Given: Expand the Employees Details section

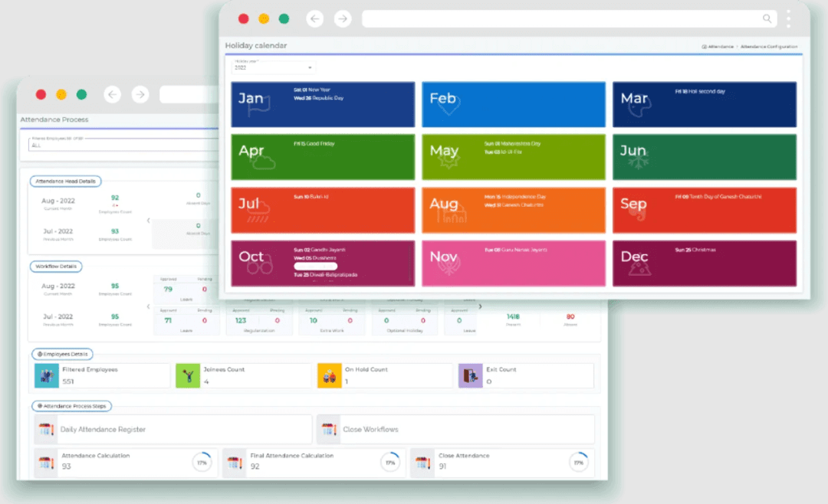Looking at the screenshot, I should tap(64, 354).
